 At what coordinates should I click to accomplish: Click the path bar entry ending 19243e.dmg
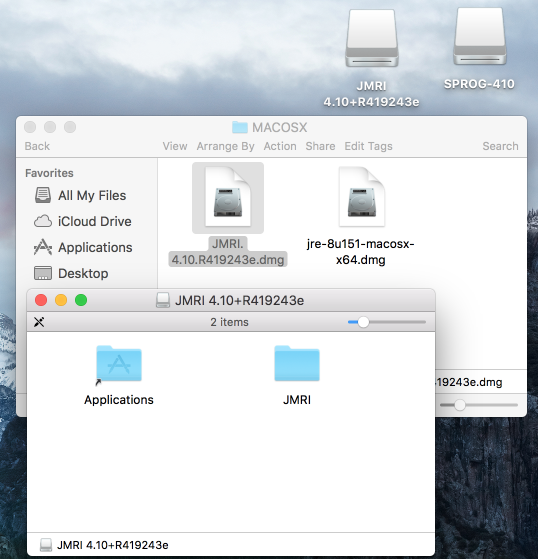pyautogui.click(x=468, y=382)
